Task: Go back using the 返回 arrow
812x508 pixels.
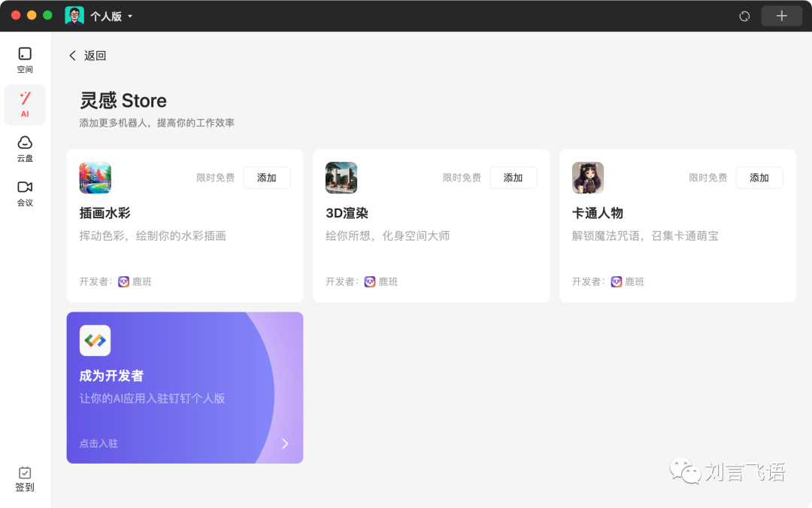Action: point(72,56)
